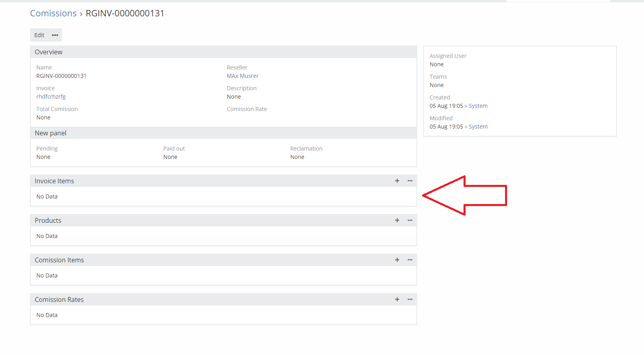
Task: Click the plus icon in Invoice Items panel
Action: 397,181
